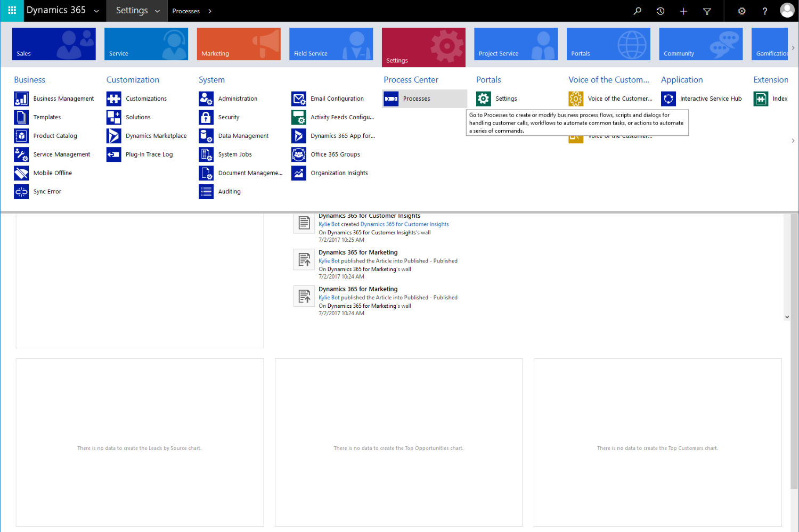799x532 pixels.
Task: Click the Document Management icon
Action: click(x=206, y=173)
